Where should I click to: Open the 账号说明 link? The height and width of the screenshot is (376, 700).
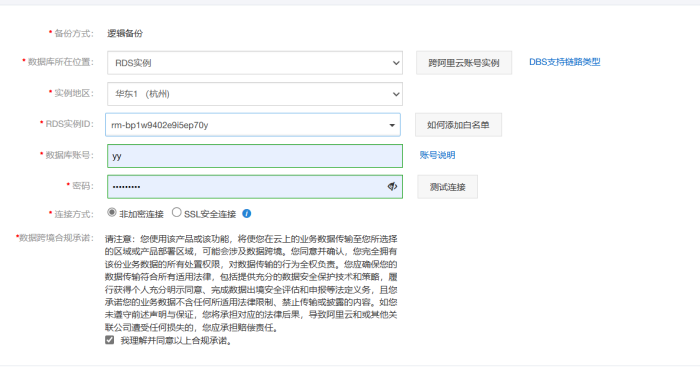tap(438, 155)
